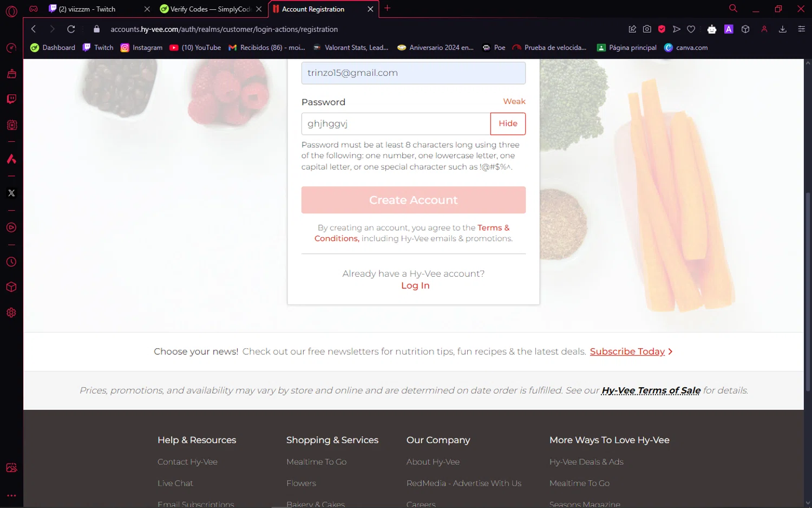
Task: Click the three-dots sidebar setup icon
Action: pos(11,496)
